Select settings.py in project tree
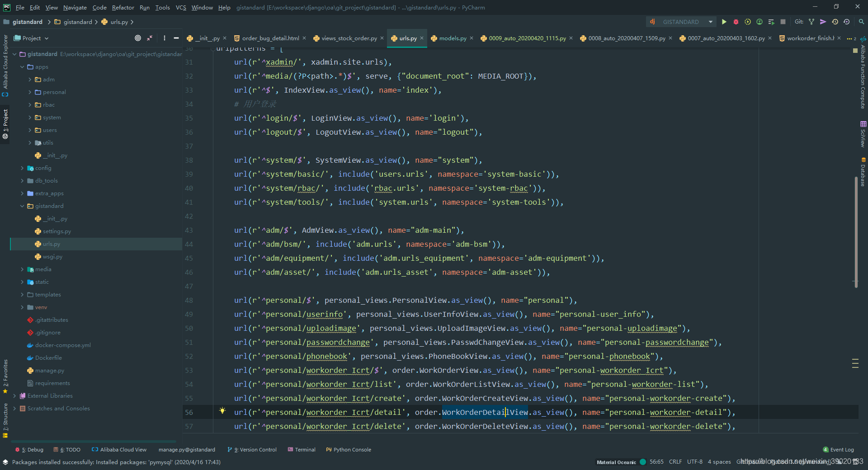Image resolution: width=868 pixels, height=470 pixels. point(57,231)
